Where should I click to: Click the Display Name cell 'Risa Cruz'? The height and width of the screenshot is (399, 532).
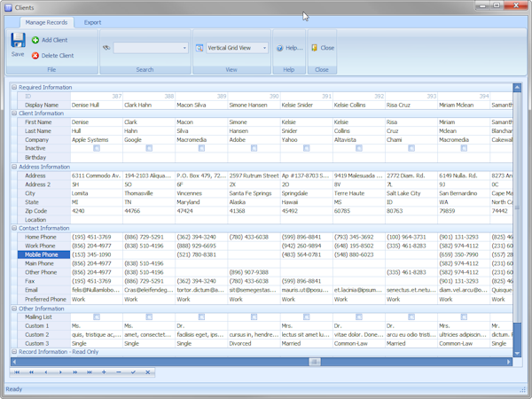point(411,106)
